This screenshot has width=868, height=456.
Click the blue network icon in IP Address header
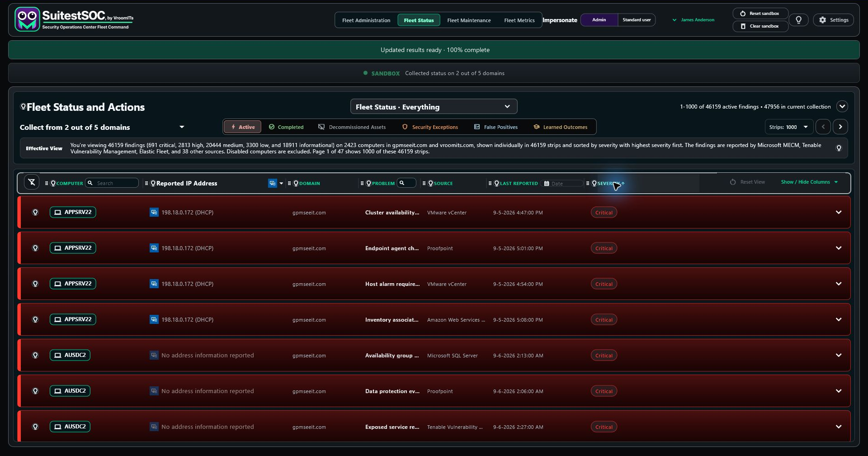[272, 183]
